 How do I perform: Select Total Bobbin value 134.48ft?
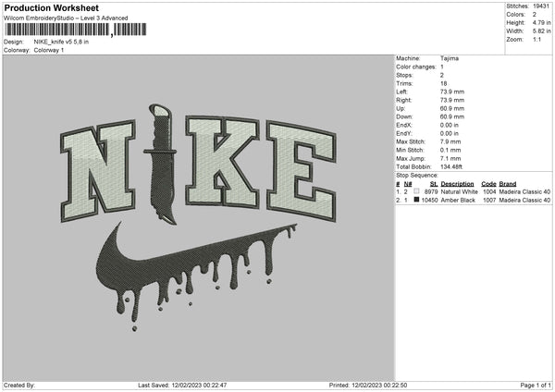tap(451, 167)
